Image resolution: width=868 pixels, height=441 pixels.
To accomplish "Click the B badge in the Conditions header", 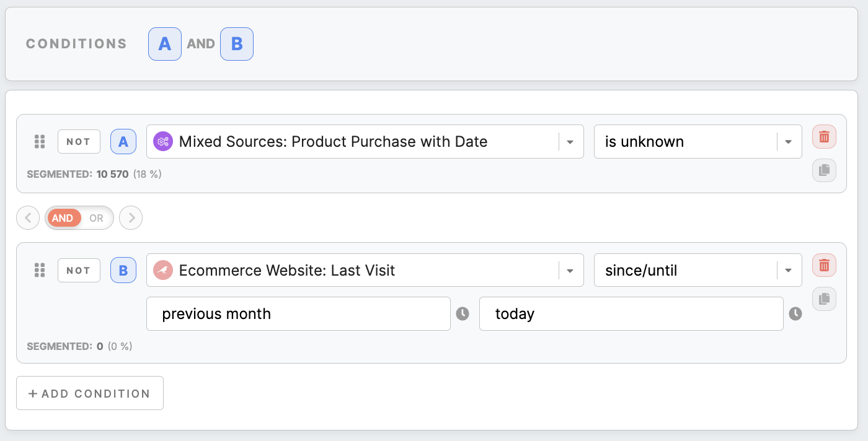I will tap(237, 44).
